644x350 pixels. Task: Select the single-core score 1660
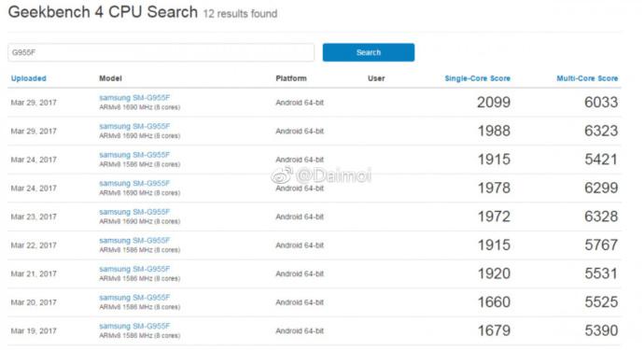pos(494,302)
